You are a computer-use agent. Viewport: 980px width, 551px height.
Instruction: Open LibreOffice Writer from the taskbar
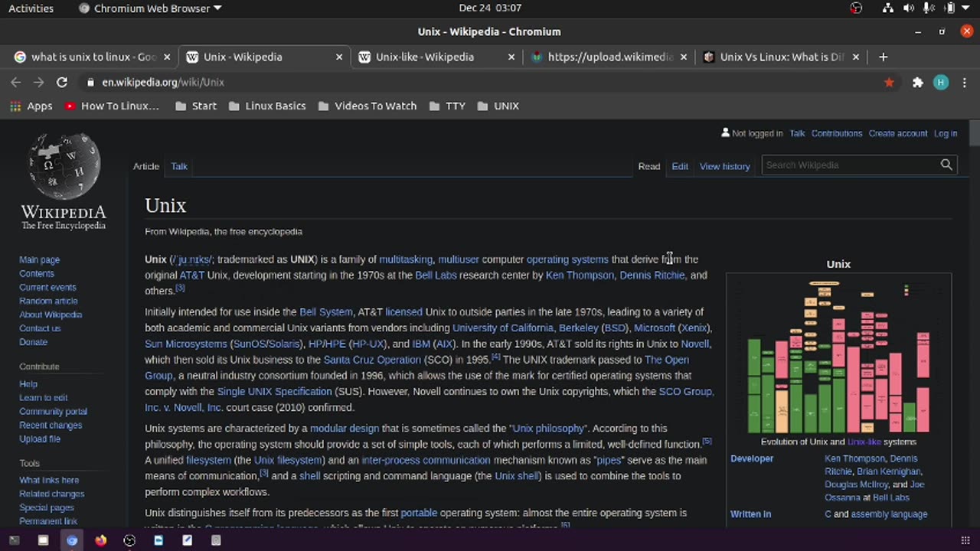(x=158, y=540)
